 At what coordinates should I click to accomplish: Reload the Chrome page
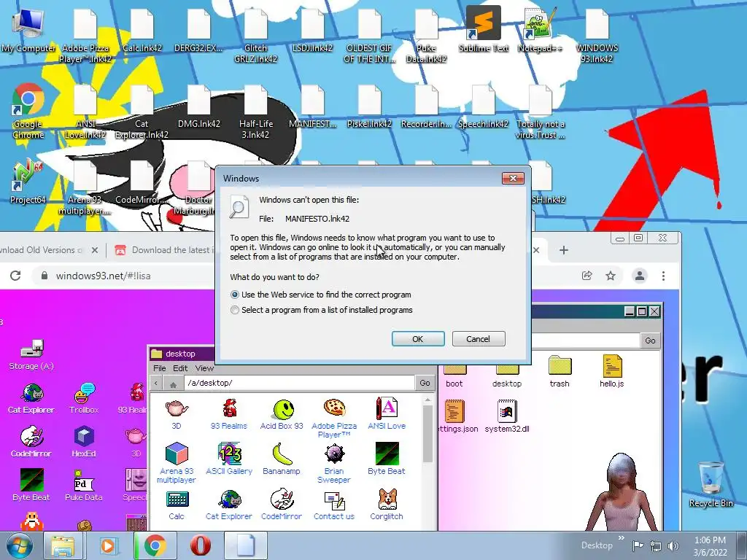[15, 276]
